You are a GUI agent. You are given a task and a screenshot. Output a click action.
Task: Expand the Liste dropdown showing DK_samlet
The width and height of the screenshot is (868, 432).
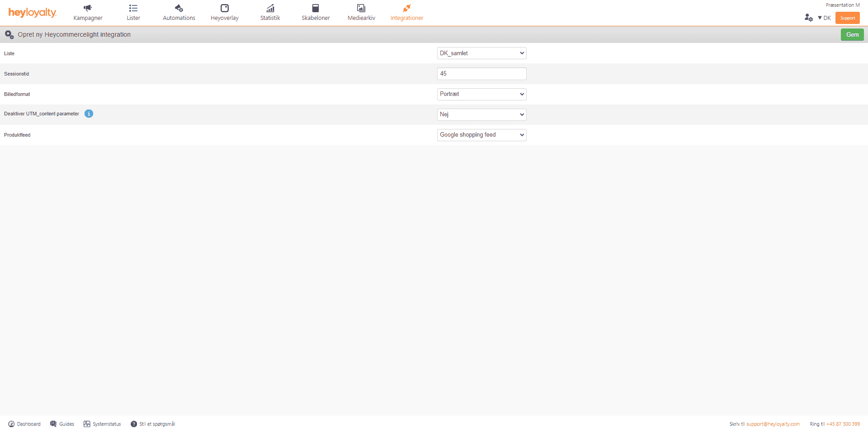[x=481, y=53]
